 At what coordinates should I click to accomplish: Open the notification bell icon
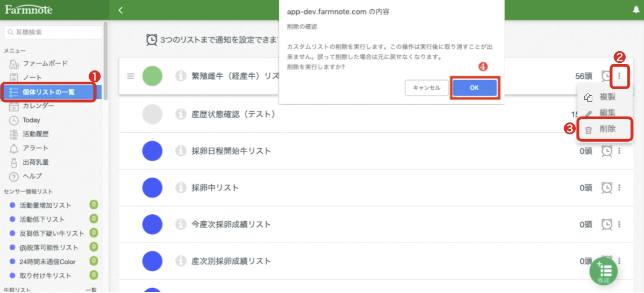[636, 10]
